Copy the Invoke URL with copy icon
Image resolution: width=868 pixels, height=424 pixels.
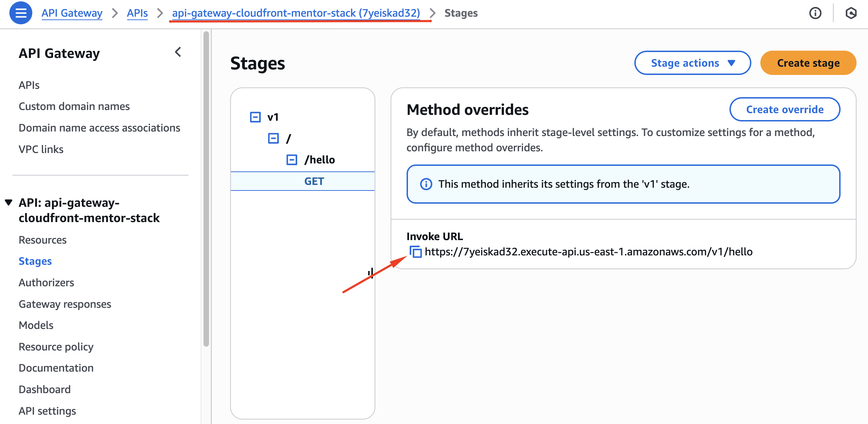pyautogui.click(x=416, y=252)
